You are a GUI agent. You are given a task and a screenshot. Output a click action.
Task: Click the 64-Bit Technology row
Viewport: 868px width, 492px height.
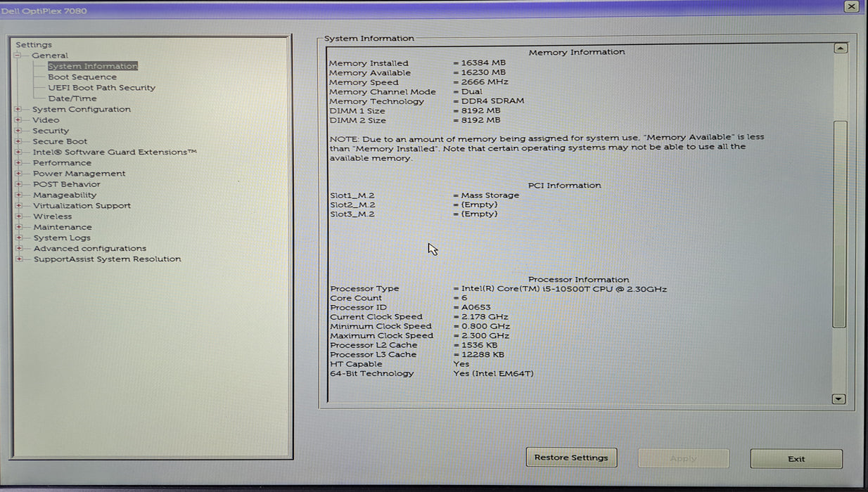point(432,373)
